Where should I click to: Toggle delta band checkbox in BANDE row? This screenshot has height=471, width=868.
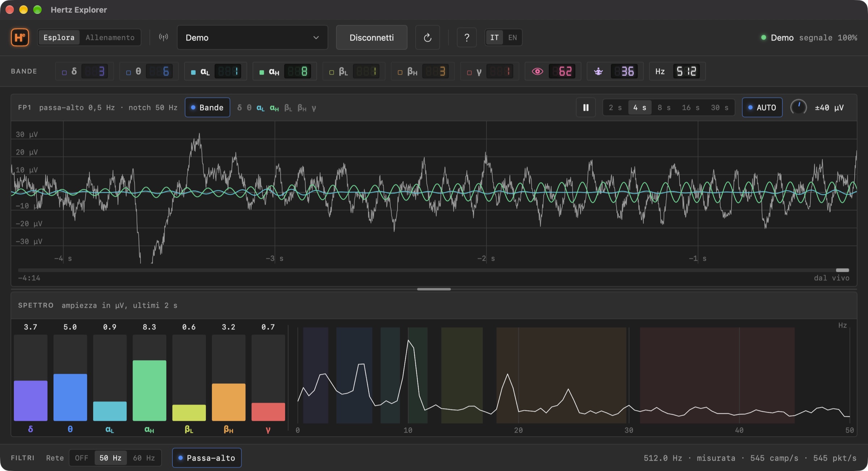click(x=64, y=72)
